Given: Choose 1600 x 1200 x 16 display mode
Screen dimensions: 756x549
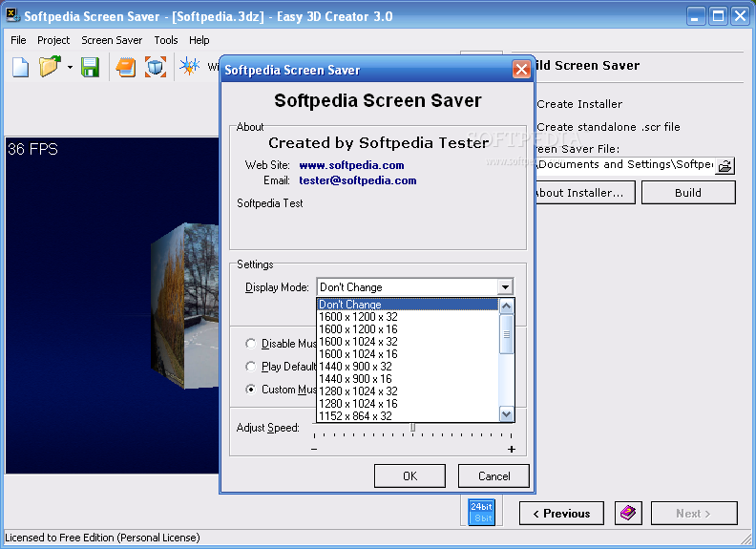Looking at the screenshot, I should click(x=408, y=329).
